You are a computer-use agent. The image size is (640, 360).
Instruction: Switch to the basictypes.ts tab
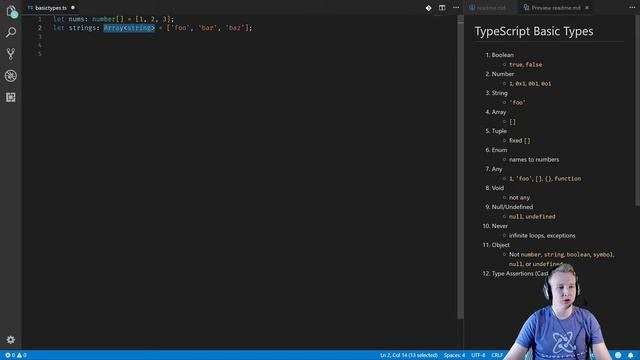point(51,8)
